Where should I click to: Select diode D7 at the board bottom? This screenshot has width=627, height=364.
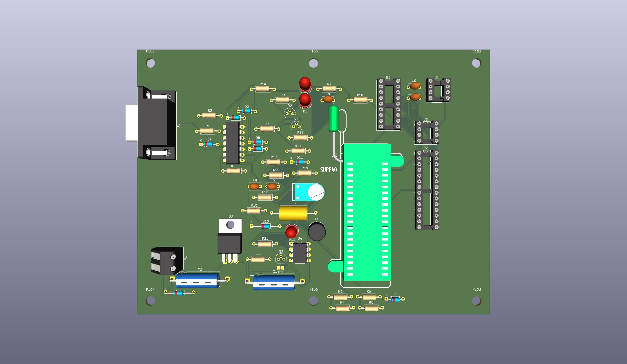(395, 299)
